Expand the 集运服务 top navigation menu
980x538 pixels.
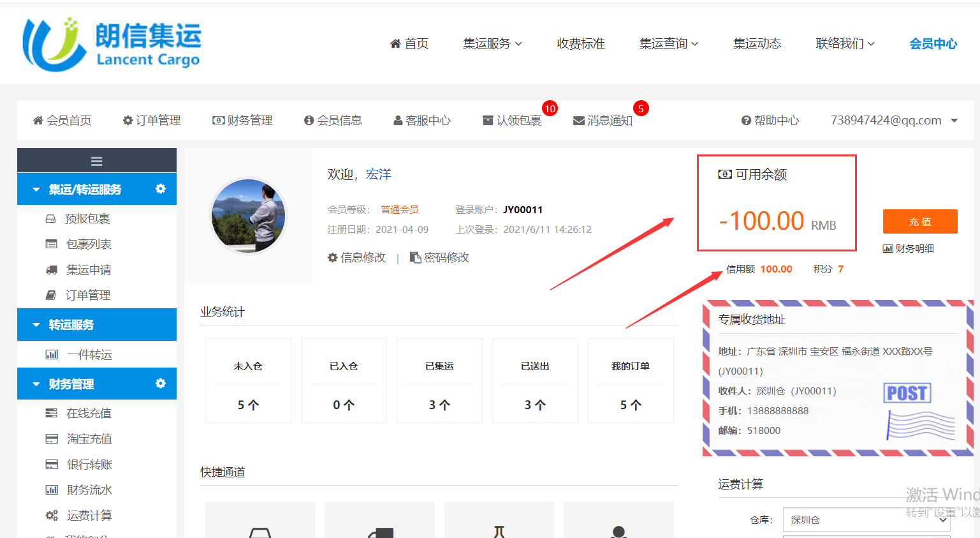pos(492,43)
